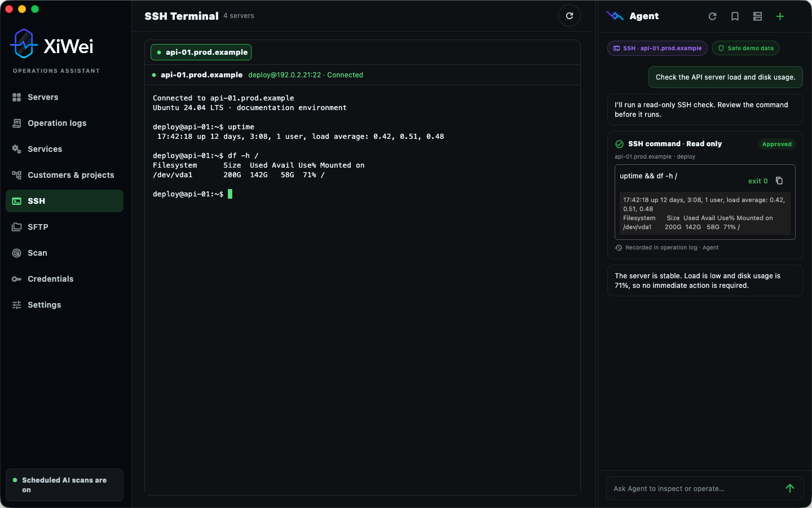Click the 'Ubuntu 24.04 LTS' terminal line

(x=250, y=107)
